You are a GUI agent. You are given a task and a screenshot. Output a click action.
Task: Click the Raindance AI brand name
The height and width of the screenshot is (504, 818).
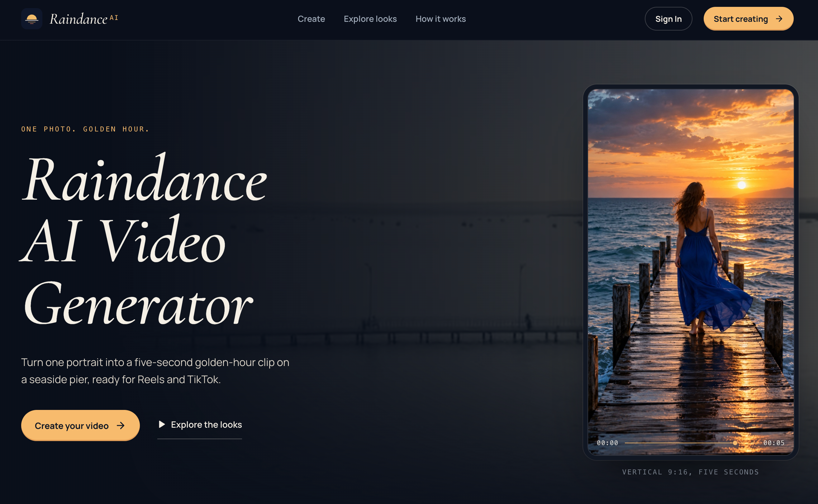84,19
